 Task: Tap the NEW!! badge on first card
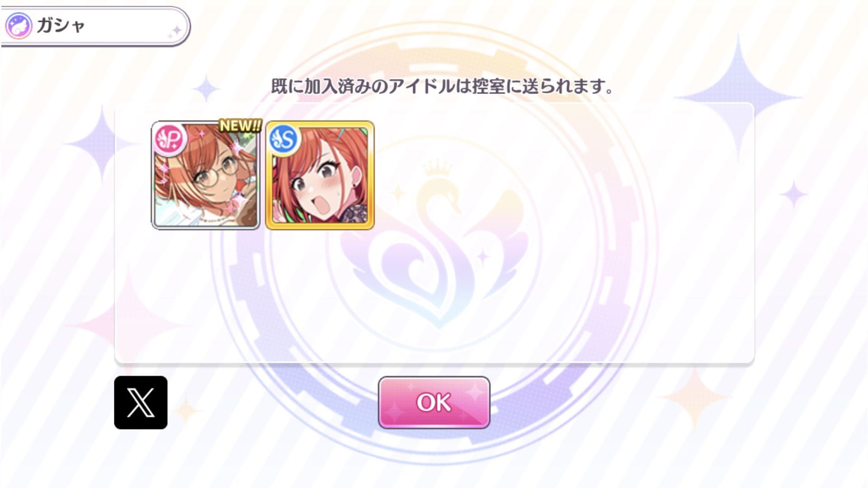coord(240,126)
